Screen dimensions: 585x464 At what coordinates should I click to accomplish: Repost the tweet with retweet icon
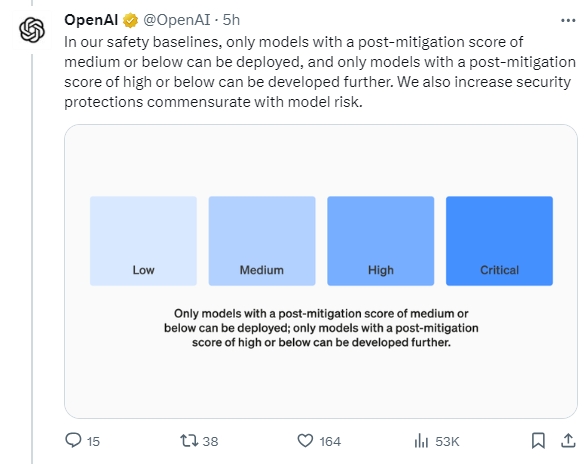pos(189,441)
